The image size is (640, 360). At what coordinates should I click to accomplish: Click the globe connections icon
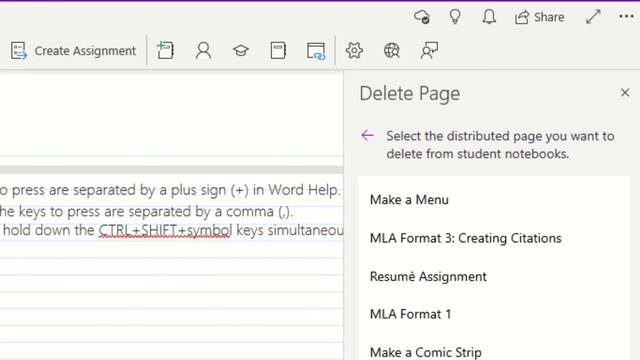click(391, 51)
